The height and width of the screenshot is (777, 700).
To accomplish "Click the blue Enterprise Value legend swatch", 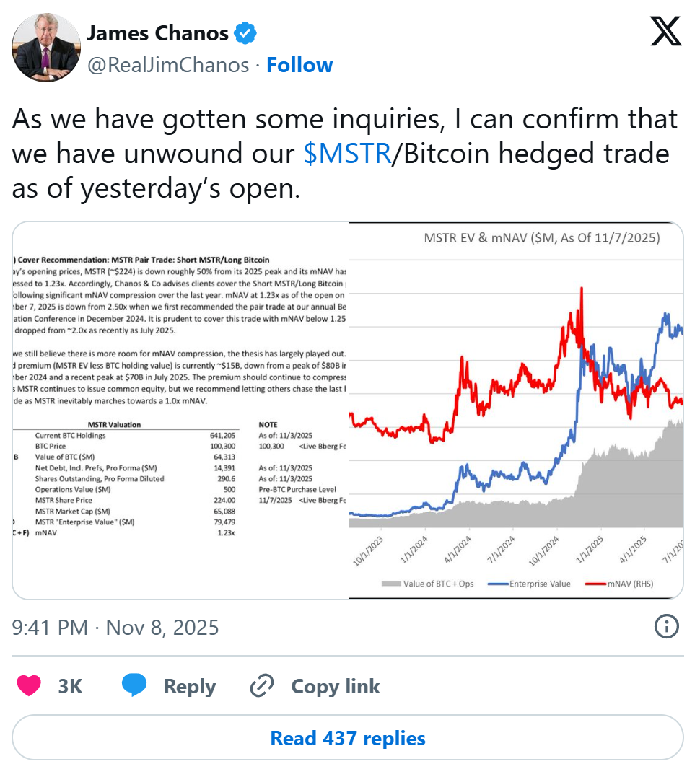I will 498,584.
